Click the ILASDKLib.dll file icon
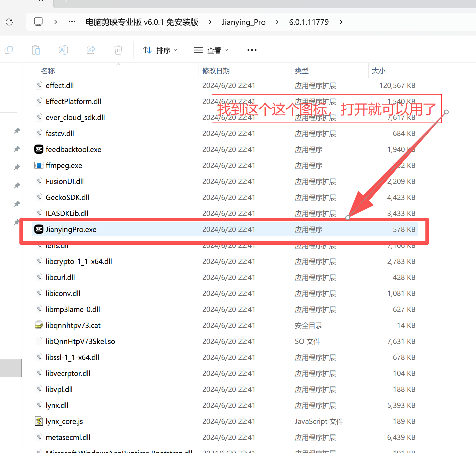Image resolution: width=476 pixels, height=453 pixels. click(39, 213)
